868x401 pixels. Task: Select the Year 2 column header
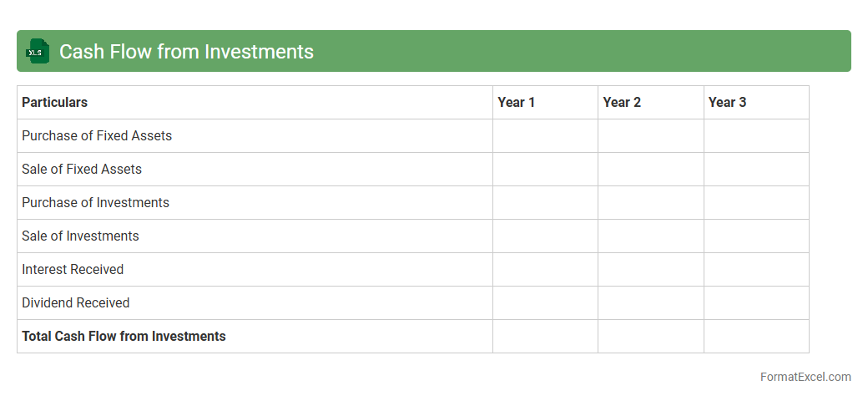click(x=622, y=102)
